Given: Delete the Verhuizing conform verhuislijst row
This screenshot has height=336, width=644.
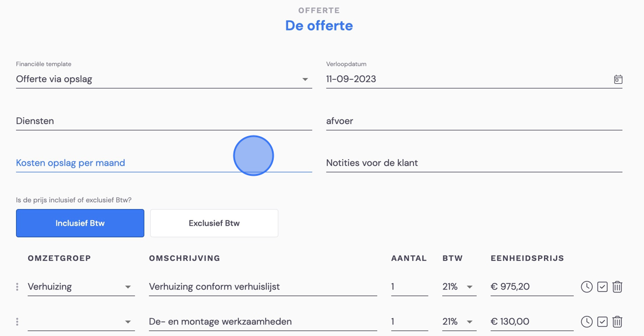Looking at the screenshot, I should (617, 287).
